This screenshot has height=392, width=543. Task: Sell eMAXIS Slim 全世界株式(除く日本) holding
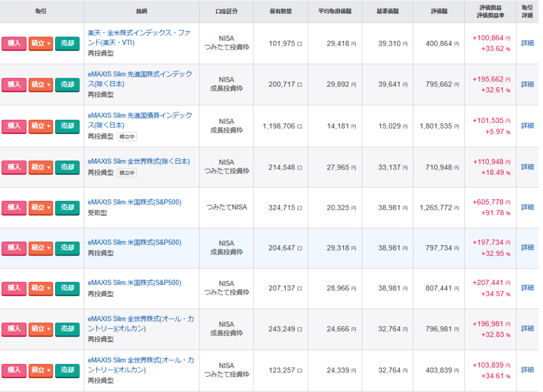(67, 167)
